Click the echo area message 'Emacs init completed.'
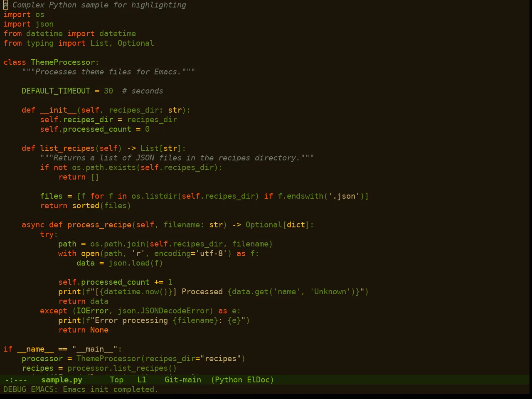This screenshot has height=399, width=532. pos(111,389)
